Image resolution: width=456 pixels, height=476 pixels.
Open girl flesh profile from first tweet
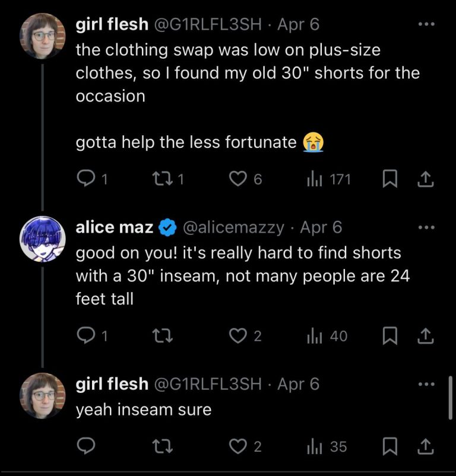43,36
